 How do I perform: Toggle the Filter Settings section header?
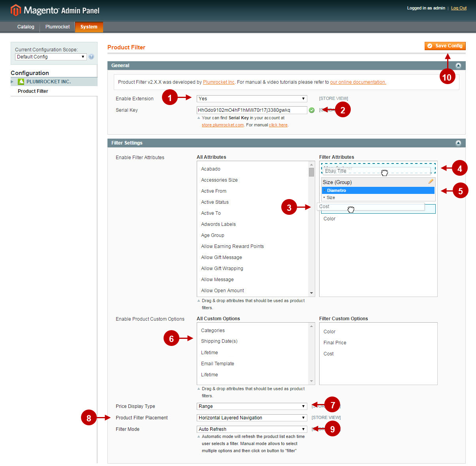click(x=286, y=143)
